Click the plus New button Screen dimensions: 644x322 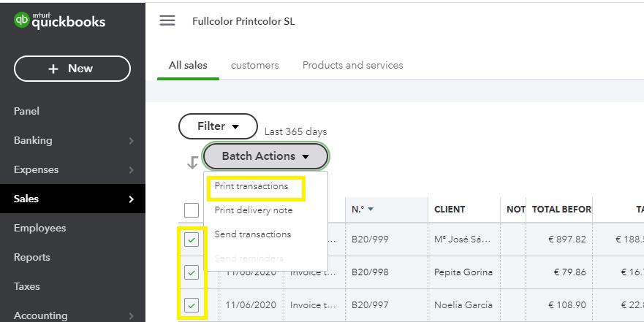(x=72, y=69)
